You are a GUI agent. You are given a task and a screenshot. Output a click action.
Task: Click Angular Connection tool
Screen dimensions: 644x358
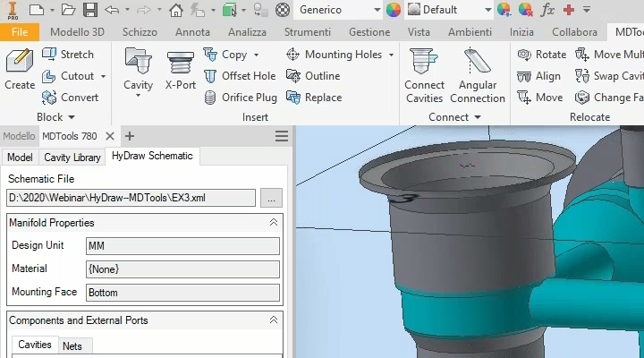coord(478,76)
